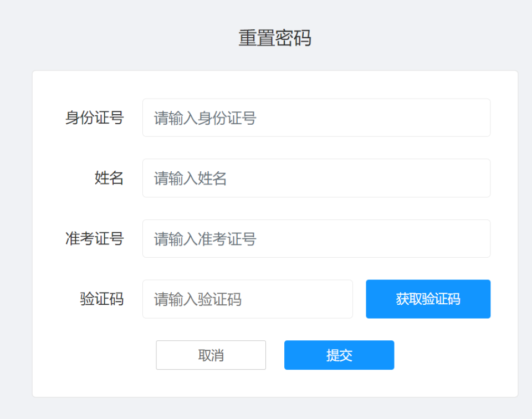Click the 身份证号 field label

[95, 117]
